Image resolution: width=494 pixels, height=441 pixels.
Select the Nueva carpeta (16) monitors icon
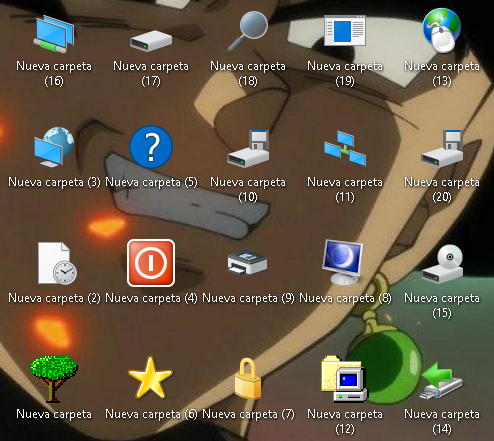click(x=54, y=35)
